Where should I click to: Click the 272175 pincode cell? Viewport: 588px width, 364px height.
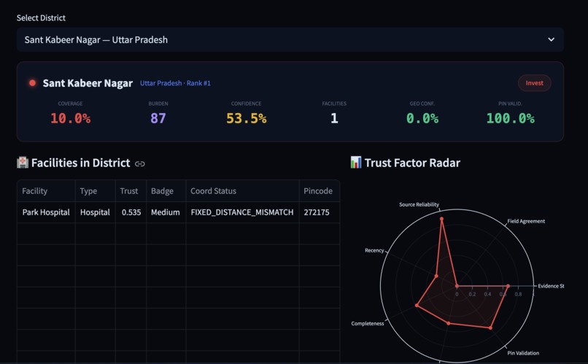tap(320, 212)
